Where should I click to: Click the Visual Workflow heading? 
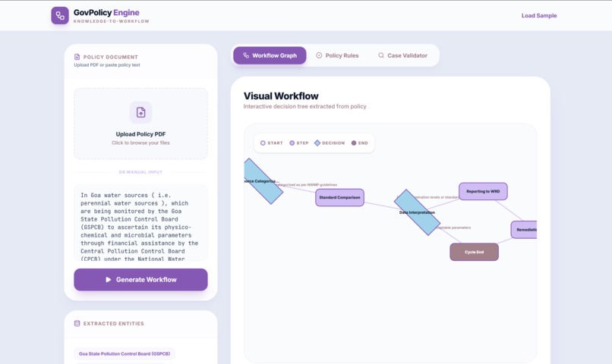point(281,96)
